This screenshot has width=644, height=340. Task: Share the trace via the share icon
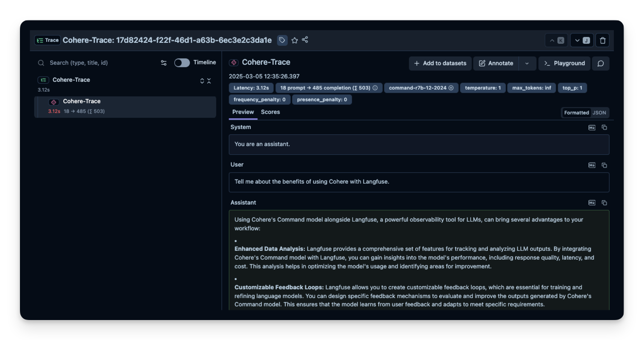305,40
